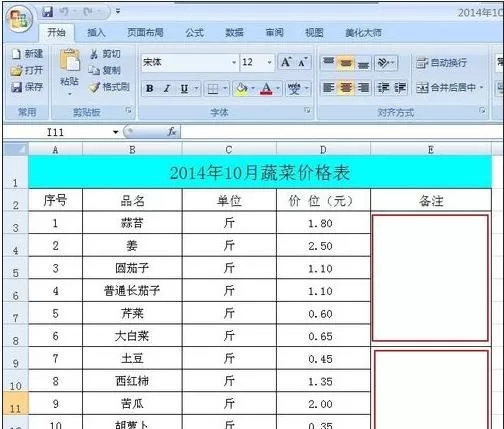Toggle italic formatting
Screen dimensions: 504x429
pyautogui.click(x=167, y=89)
